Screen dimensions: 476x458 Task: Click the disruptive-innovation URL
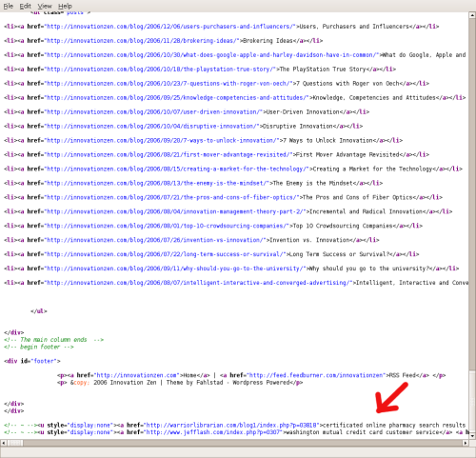(x=151, y=127)
